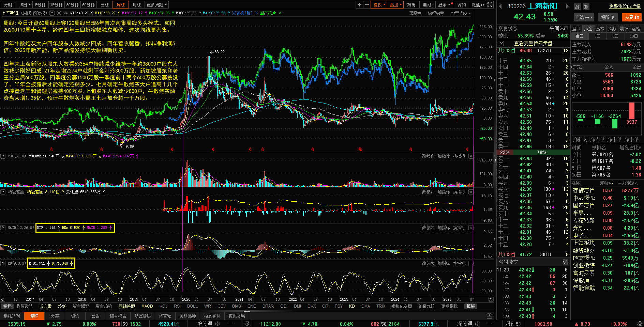This screenshot has width=644, height=327.
Task: Jump timeline to latest with double-right arrow
Action: point(491,299)
